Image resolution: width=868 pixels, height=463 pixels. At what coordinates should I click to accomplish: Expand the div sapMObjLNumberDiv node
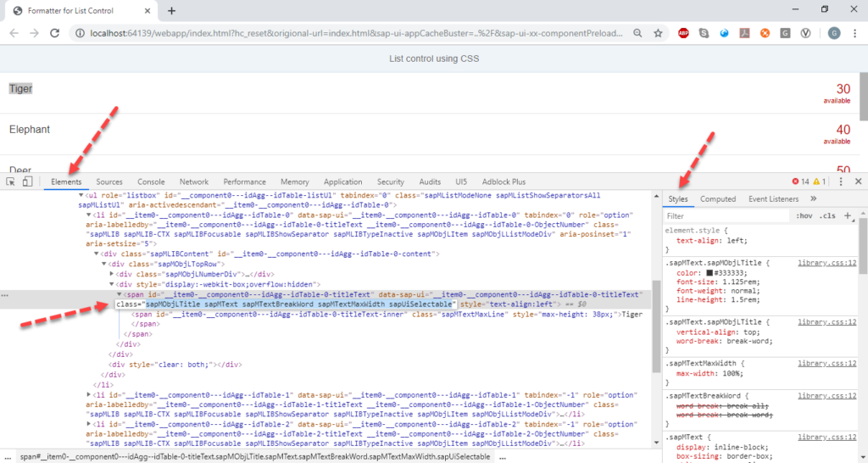pyautogui.click(x=112, y=274)
